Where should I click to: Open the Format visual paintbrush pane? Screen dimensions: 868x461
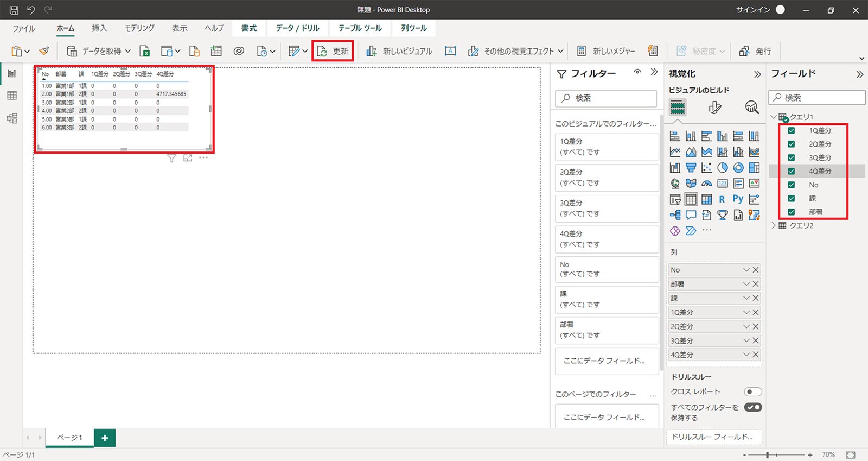point(715,108)
